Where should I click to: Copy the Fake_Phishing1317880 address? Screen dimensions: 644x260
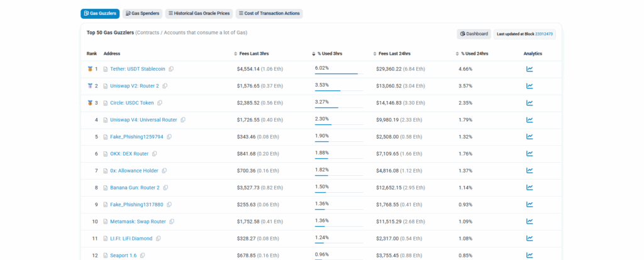click(x=169, y=204)
